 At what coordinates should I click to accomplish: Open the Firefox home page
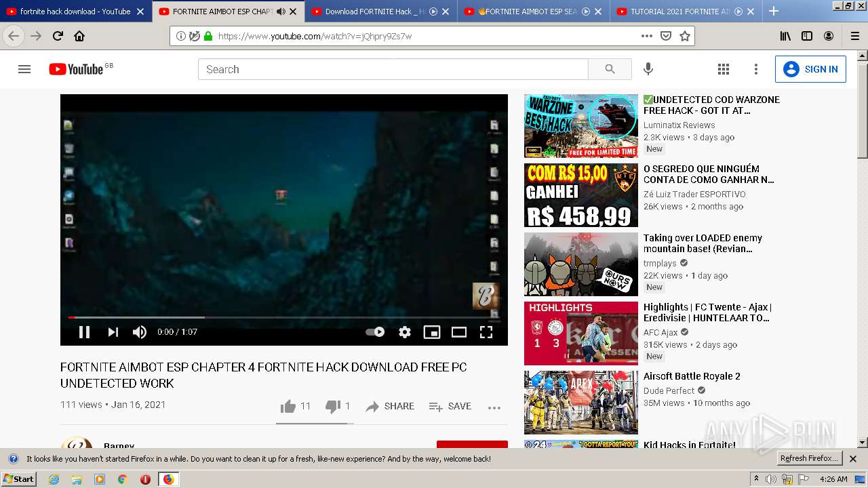tap(79, 36)
